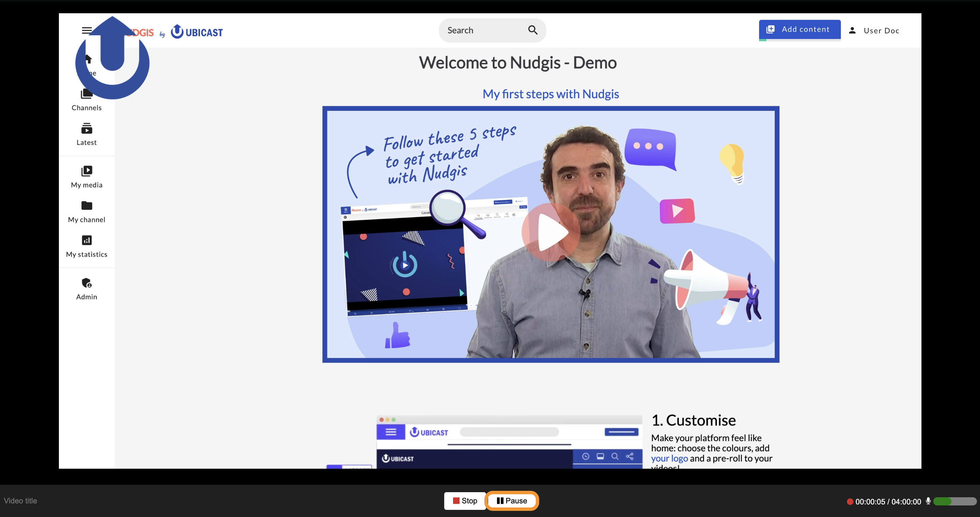
Task: Click the My statistics chart icon
Action: pyautogui.click(x=87, y=240)
